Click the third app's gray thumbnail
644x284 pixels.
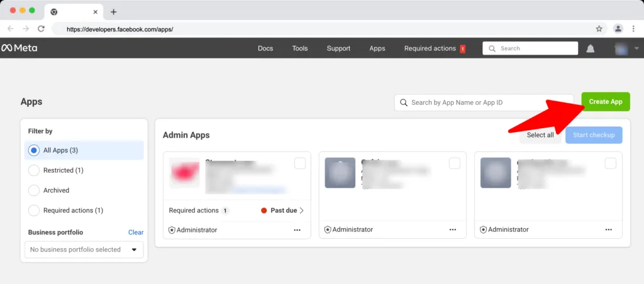point(496,173)
